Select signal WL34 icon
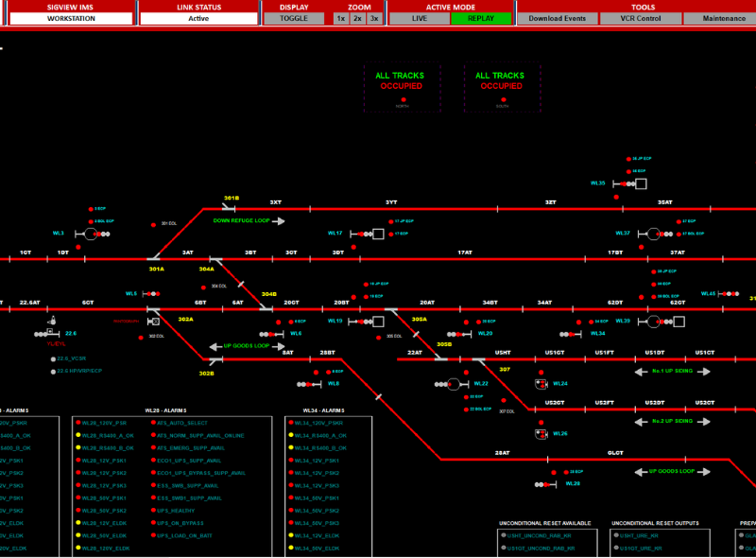This screenshot has height=558, width=756. click(571, 334)
